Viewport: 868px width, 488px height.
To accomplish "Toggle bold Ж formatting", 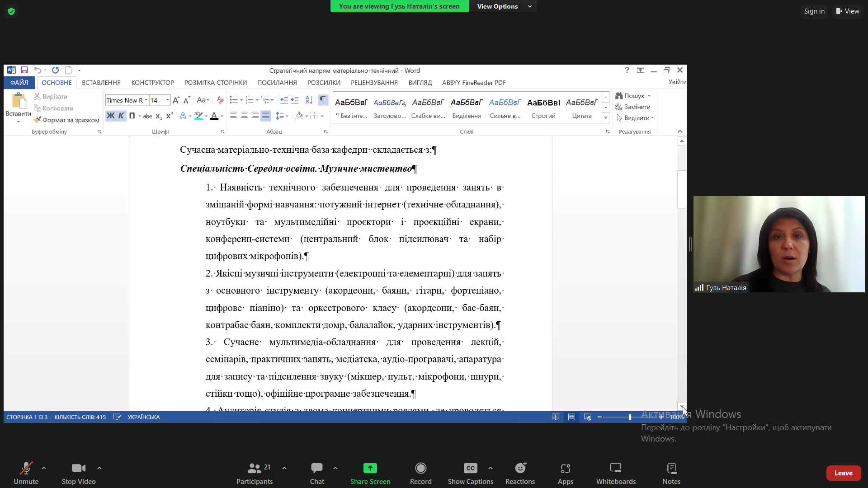I will 110,116.
